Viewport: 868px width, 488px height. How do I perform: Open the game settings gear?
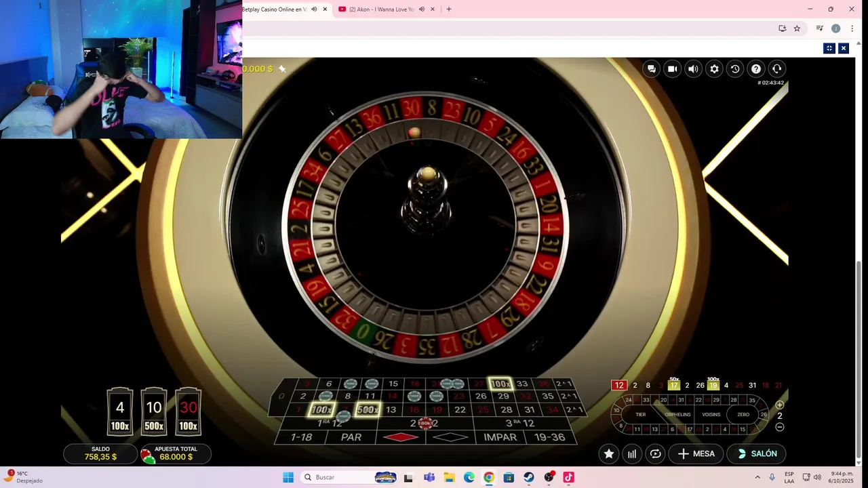[x=714, y=68]
